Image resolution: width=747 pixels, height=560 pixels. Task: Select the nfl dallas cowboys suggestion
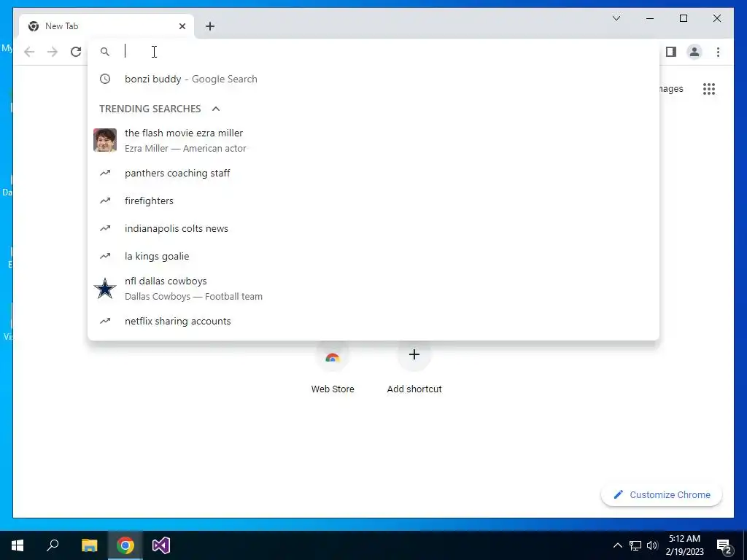(x=373, y=288)
